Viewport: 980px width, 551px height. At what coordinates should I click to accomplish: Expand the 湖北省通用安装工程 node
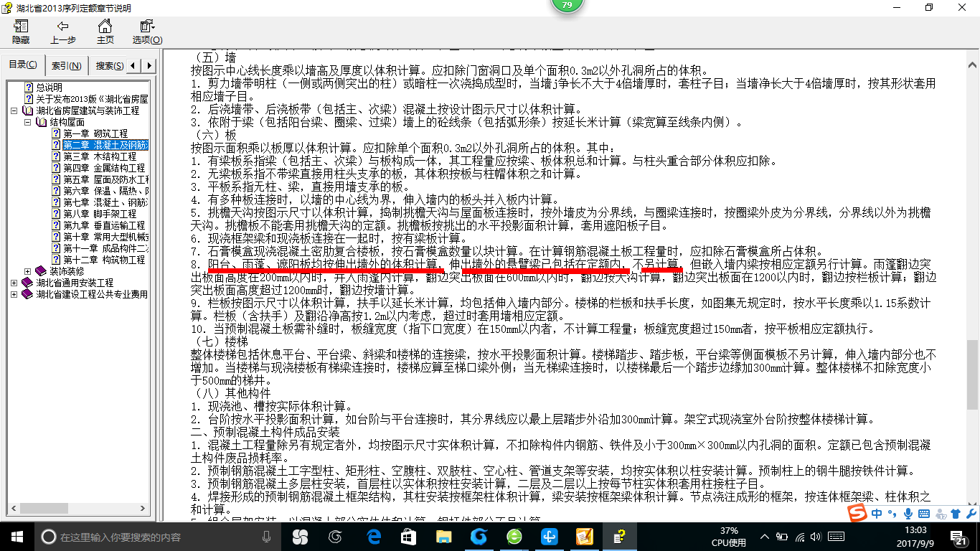[14, 283]
